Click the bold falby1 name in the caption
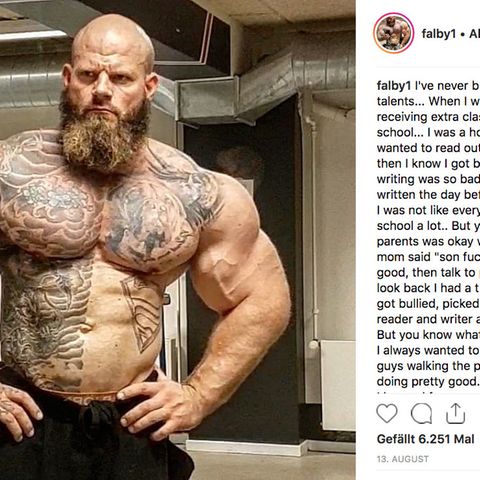The height and width of the screenshot is (480, 480). [394, 86]
